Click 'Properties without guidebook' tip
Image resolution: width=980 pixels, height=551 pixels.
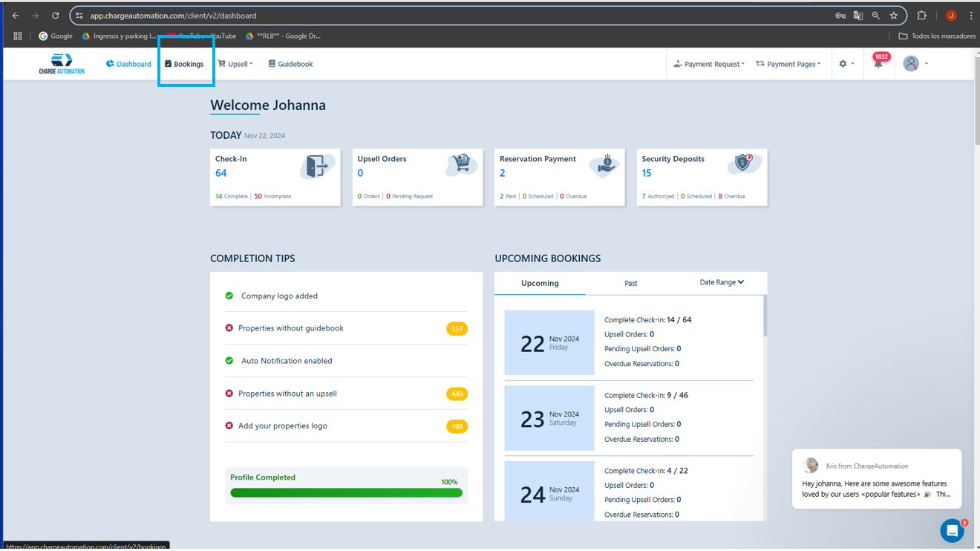291,328
